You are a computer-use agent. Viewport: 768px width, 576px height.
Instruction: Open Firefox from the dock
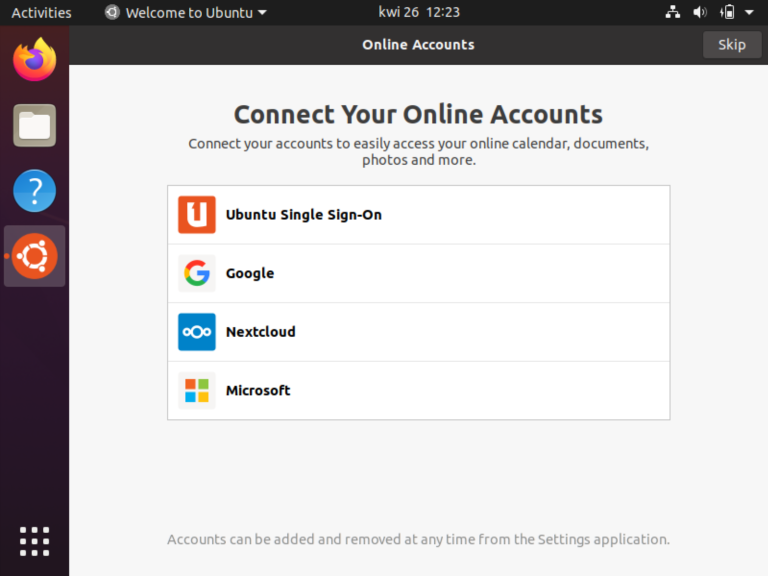(x=34, y=59)
